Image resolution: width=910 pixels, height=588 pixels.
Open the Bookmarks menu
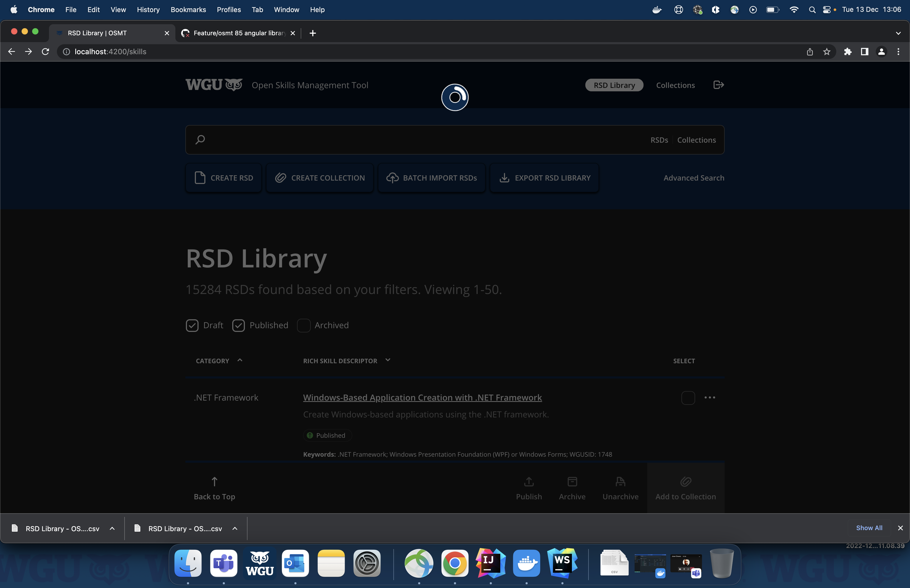pyautogui.click(x=188, y=9)
